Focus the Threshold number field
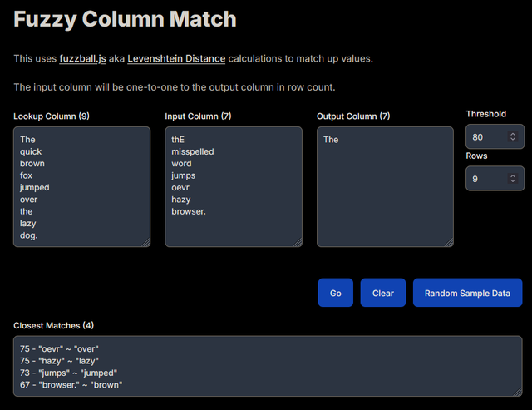Image resolution: width=532 pixels, height=410 pixels. pyautogui.click(x=495, y=136)
